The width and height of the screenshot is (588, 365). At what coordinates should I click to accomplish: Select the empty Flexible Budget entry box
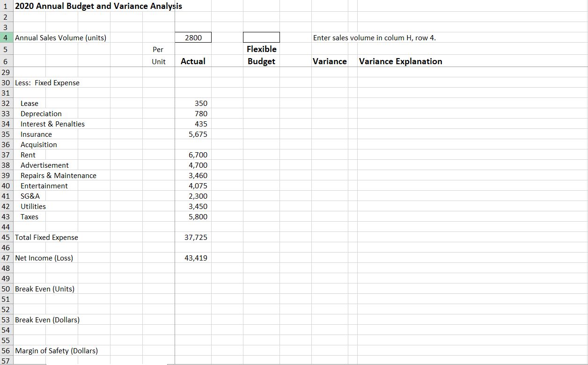coord(261,37)
